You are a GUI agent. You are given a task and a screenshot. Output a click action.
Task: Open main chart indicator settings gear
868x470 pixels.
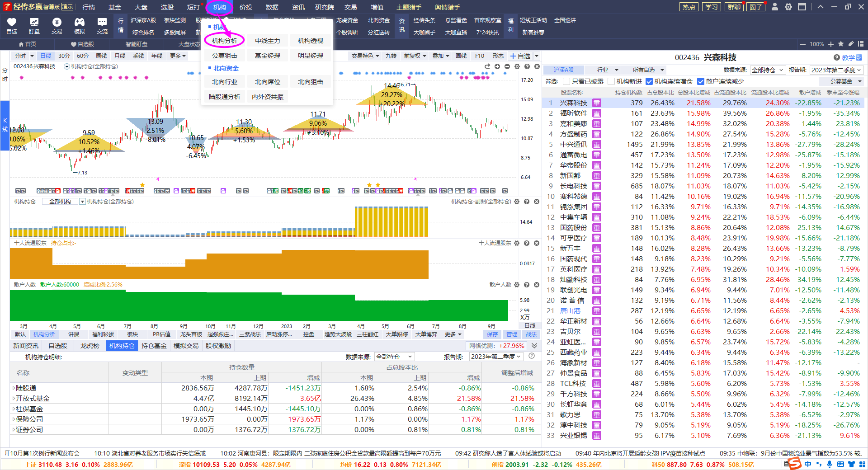coord(517,66)
